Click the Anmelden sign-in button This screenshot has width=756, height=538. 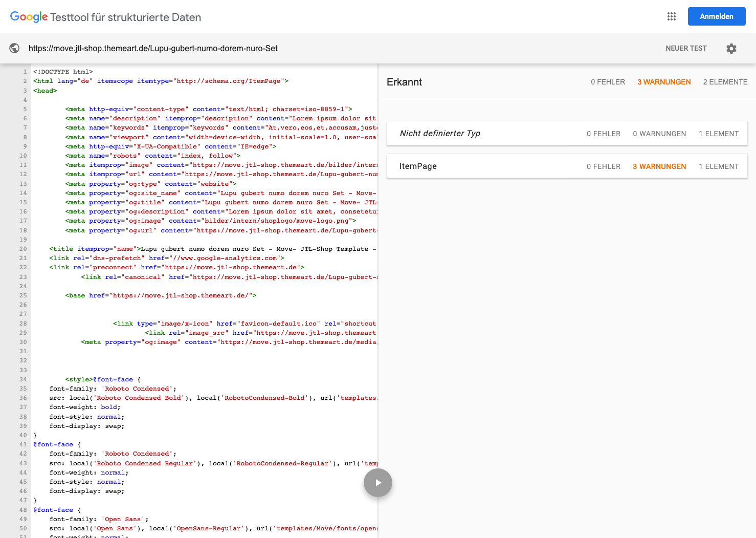pyautogui.click(x=717, y=16)
